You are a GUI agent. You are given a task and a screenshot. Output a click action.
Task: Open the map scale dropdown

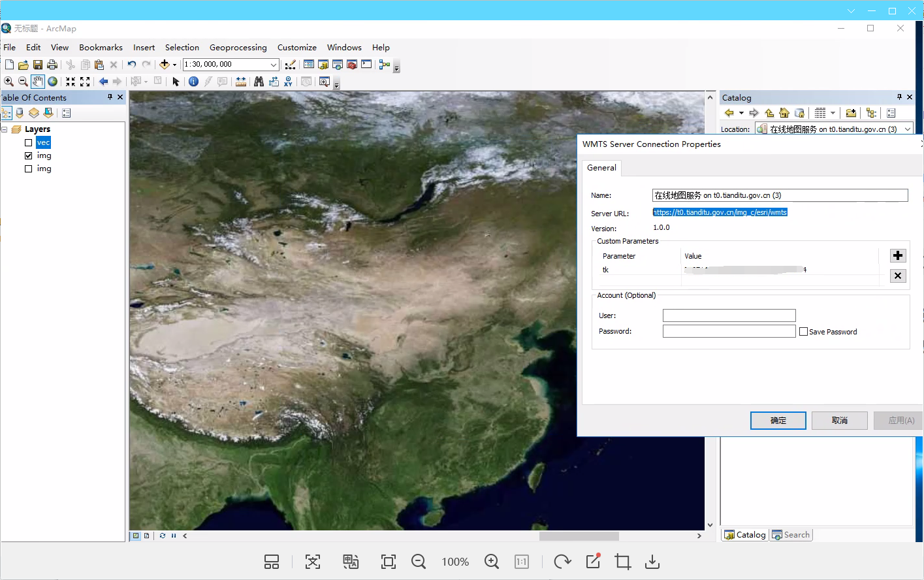pyautogui.click(x=274, y=65)
